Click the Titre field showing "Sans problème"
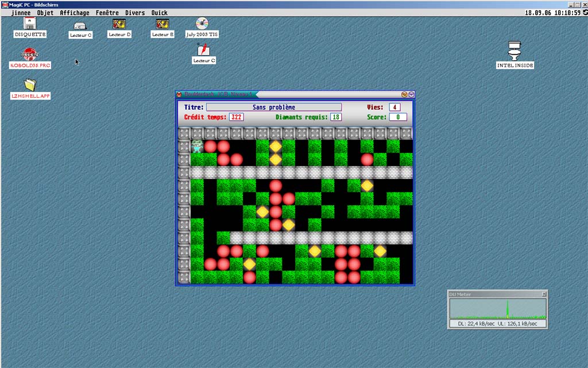Image resolution: width=588 pixels, height=368 pixels. pyautogui.click(x=274, y=107)
